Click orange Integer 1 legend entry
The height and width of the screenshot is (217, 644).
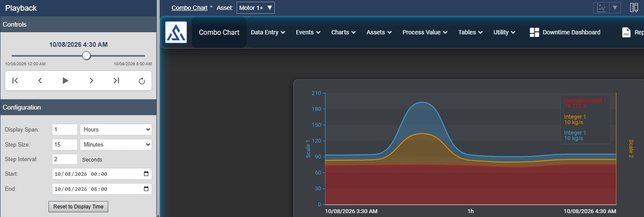575,119
